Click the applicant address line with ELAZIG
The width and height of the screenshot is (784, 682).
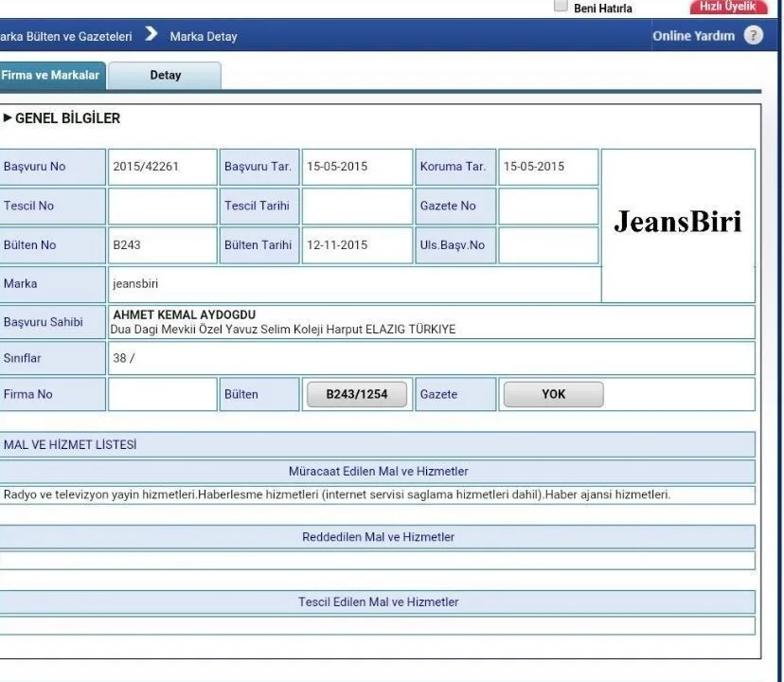click(x=283, y=330)
